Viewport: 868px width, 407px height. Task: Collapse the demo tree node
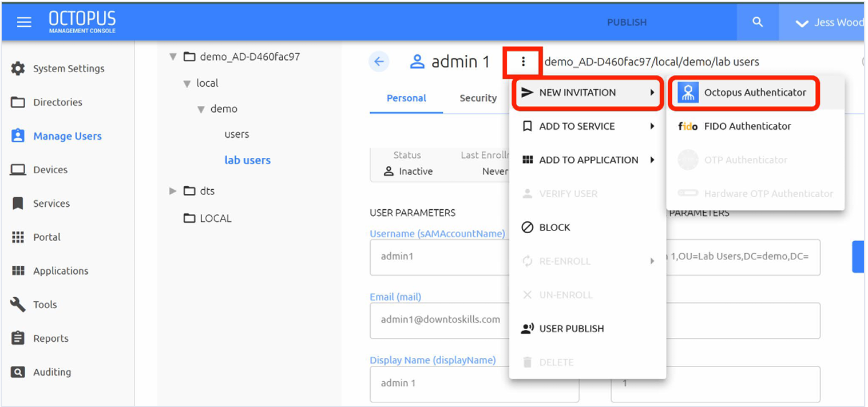[201, 109]
